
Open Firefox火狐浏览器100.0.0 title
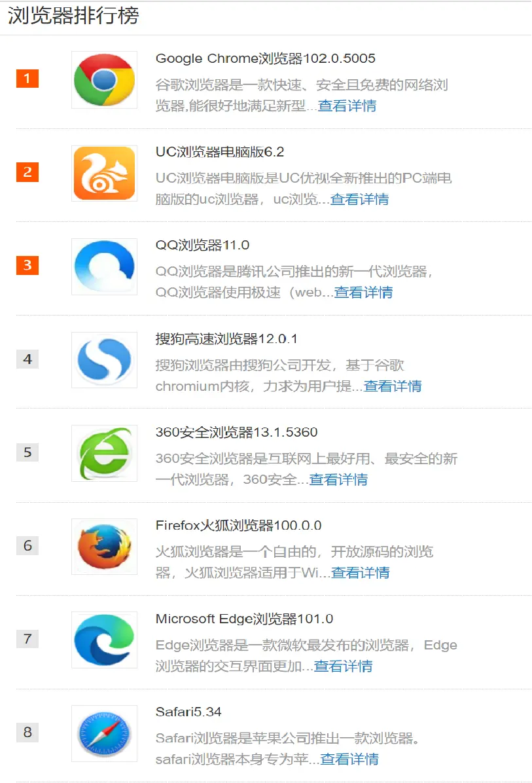[239, 525]
